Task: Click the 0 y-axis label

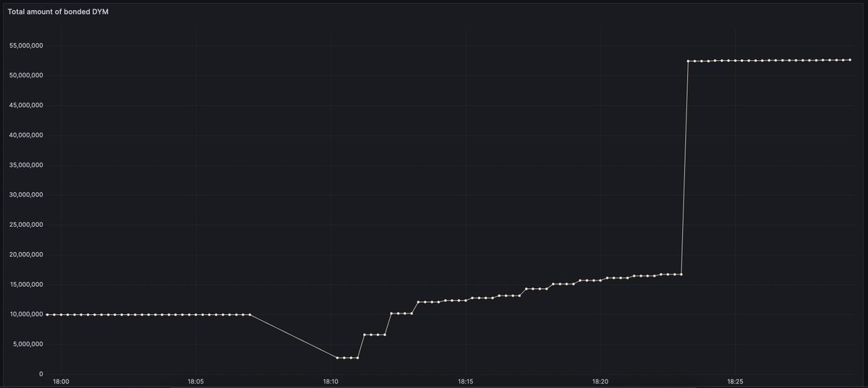Action: [x=43, y=374]
